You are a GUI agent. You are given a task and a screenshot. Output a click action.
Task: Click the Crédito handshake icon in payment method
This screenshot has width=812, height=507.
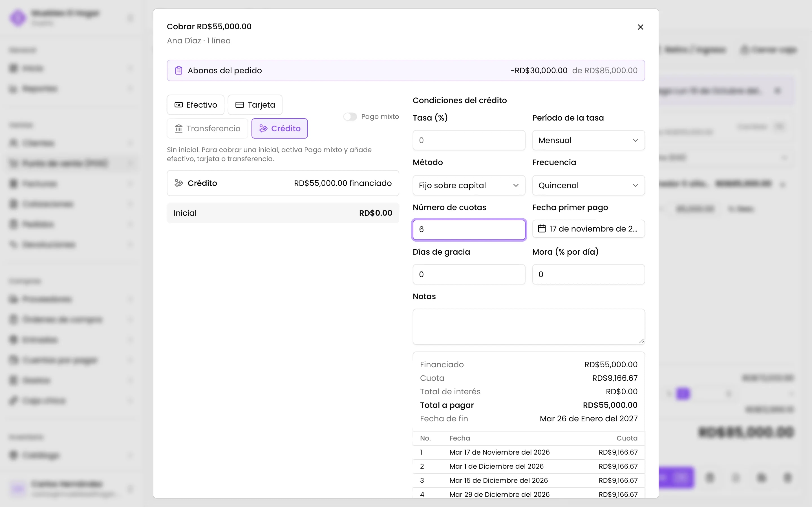coord(263,128)
